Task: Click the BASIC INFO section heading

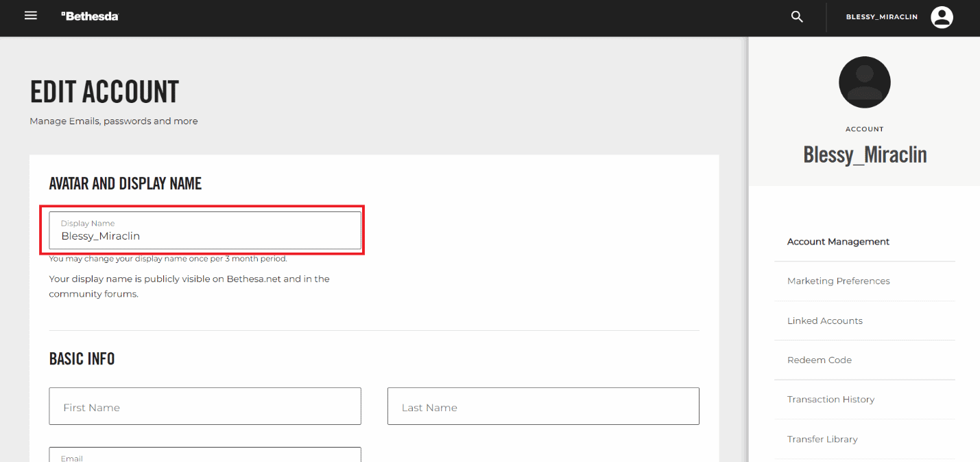Action: [x=82, y=358]
